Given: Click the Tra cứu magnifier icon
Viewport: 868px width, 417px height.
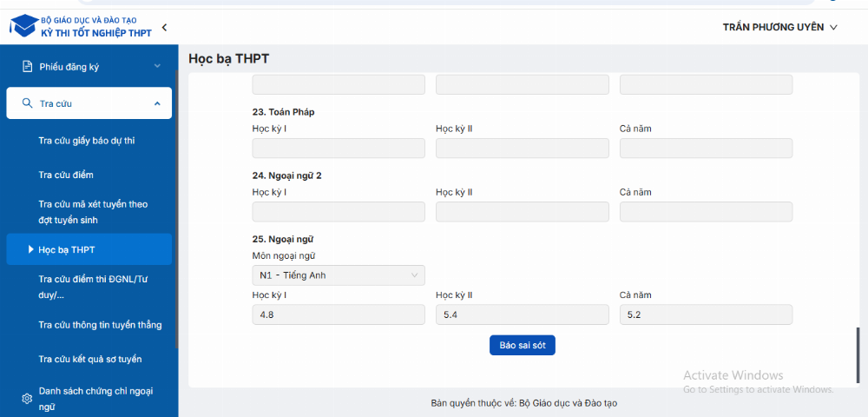Looking at the screenshot, I should pyautogui.click(x=27, y=103).
